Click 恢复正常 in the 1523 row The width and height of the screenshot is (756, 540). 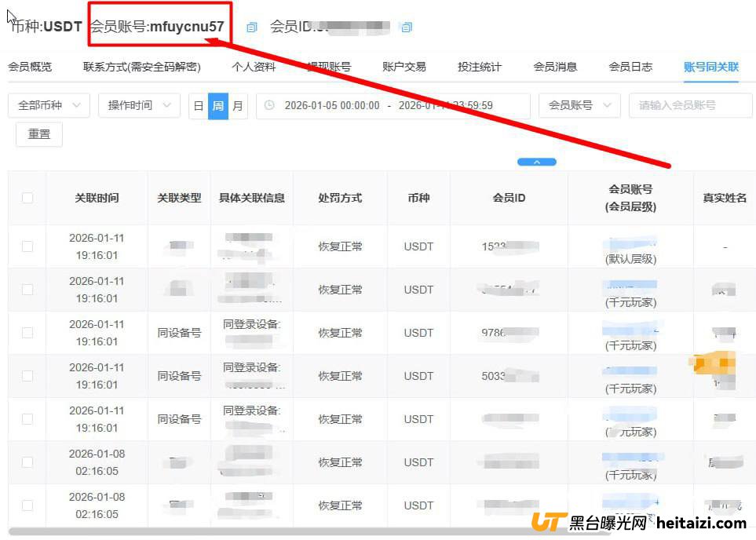coord(340,246)
